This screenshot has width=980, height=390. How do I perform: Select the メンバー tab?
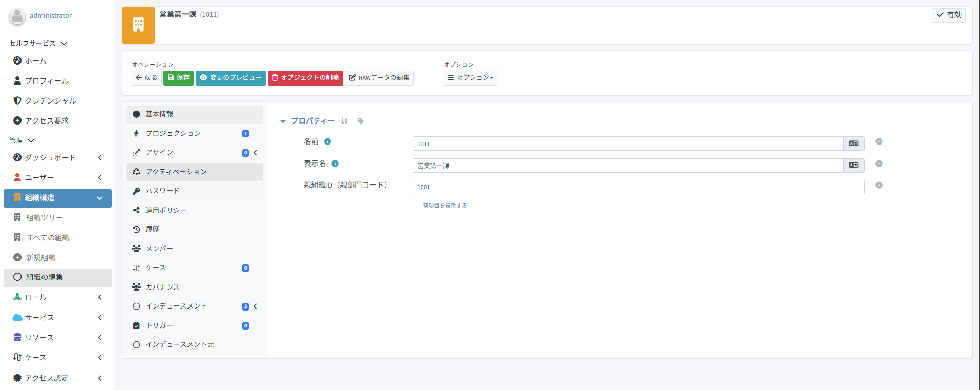(x=195, y=249)
